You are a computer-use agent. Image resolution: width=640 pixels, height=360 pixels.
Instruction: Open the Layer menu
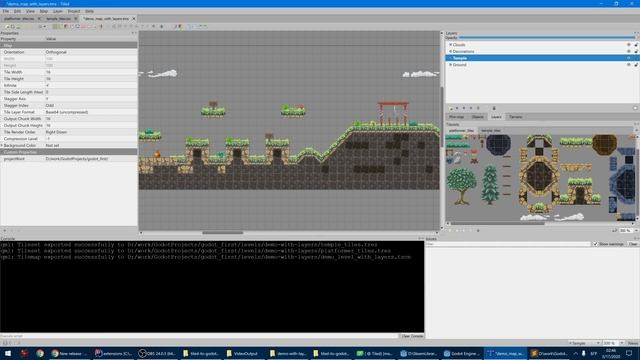(x=58, y=11)
